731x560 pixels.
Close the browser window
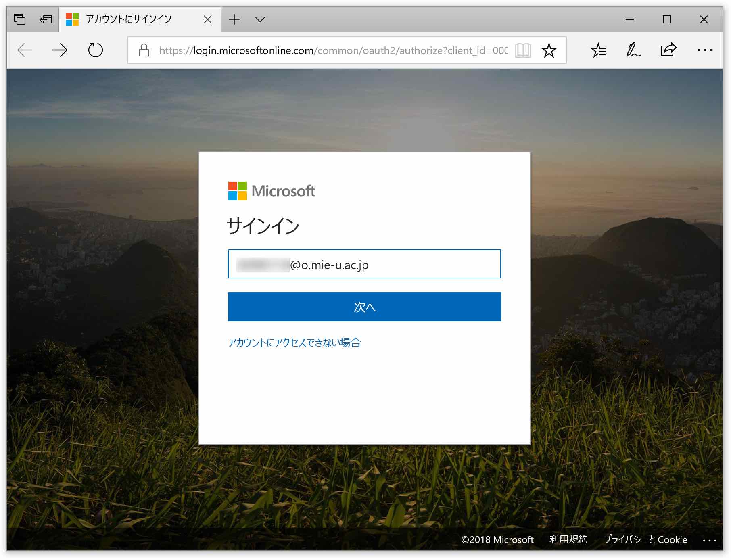pyautogui.click(x=704, y=19)
